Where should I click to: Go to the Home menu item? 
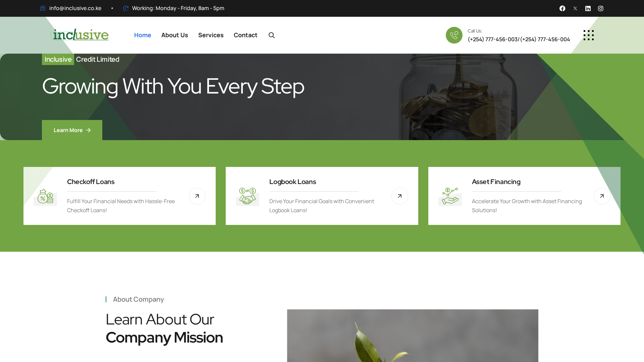click(x=143, y=35)
